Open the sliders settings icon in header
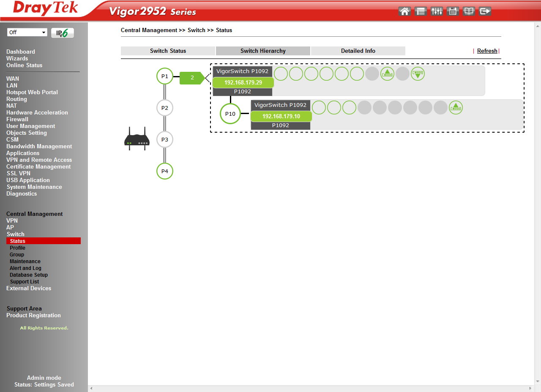The image size is (541, 392). click(x=437, y=11)
